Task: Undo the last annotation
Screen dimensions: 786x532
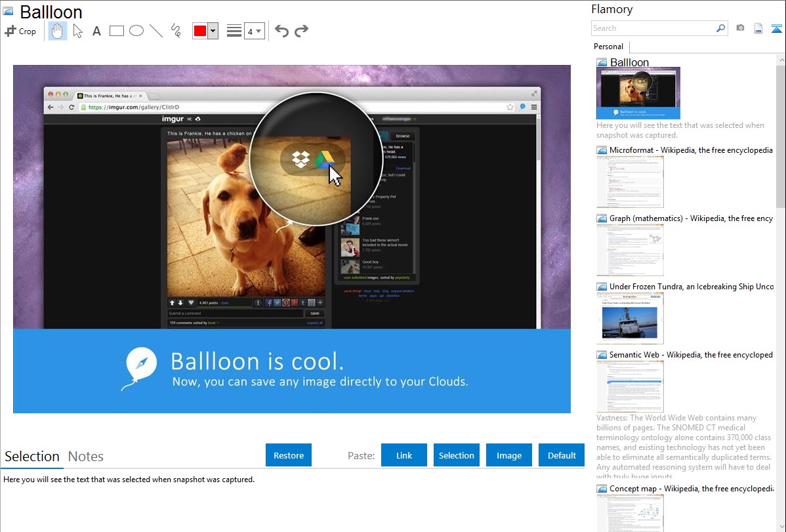Action: point(281,31)
